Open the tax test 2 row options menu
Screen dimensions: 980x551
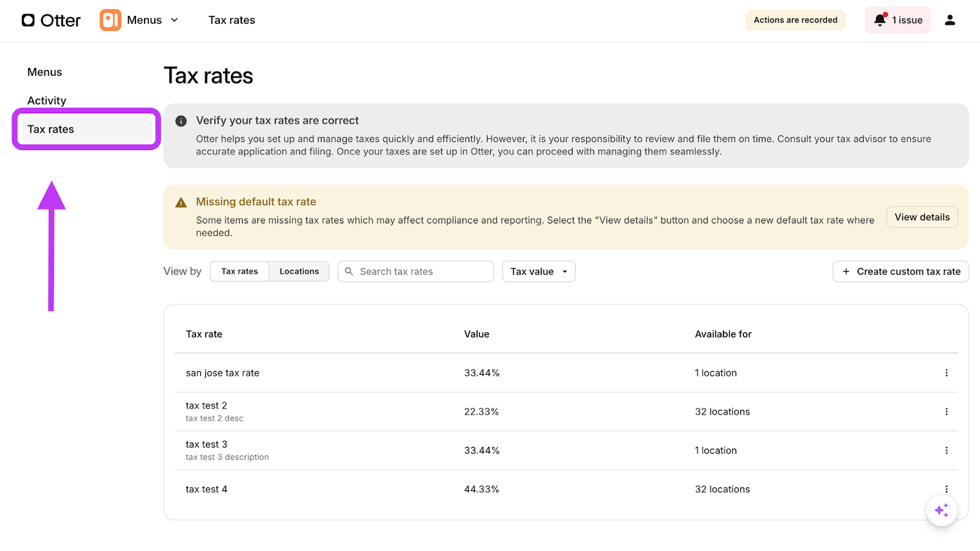[946, 411]
